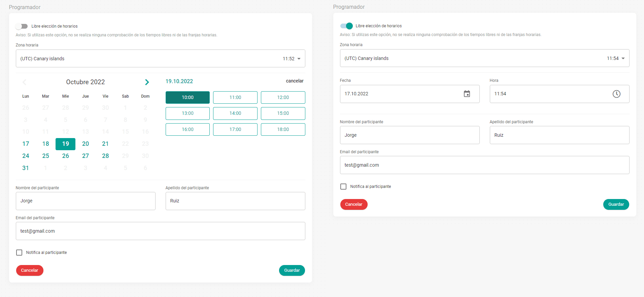Click Apellido field with Ruiz in right panel

pyautogui.click(x=559, y=135)
